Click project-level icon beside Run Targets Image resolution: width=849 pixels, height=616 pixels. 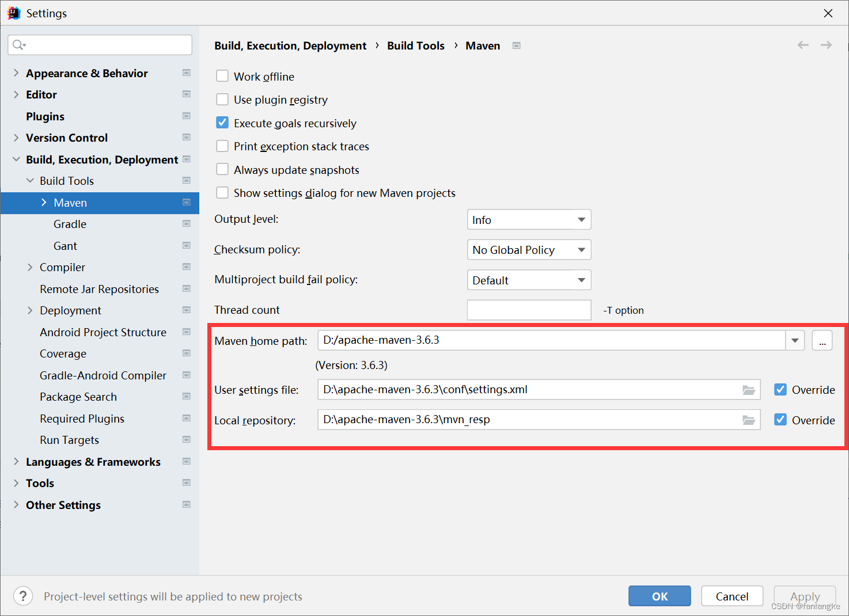point(187,439)
